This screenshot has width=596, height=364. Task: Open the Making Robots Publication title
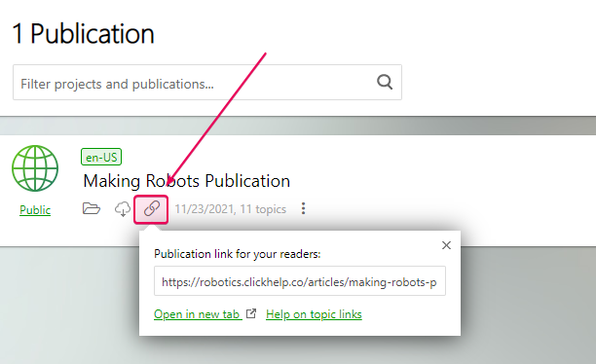(x=187, y=181)
